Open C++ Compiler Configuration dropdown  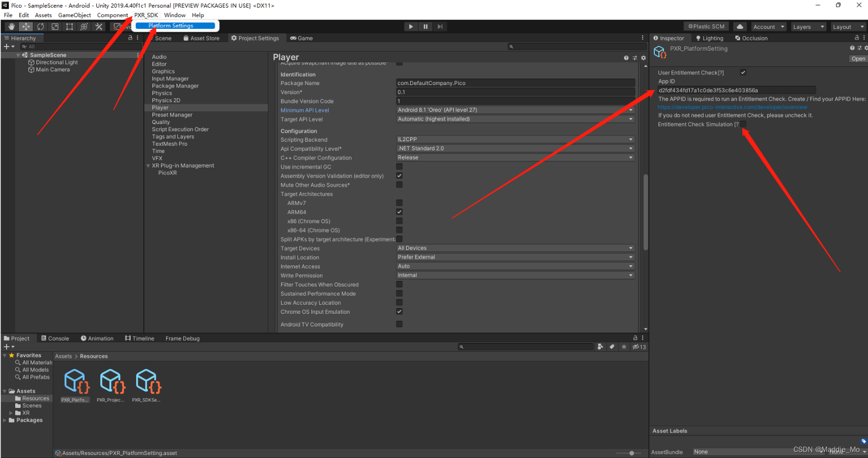coord(516,157)
